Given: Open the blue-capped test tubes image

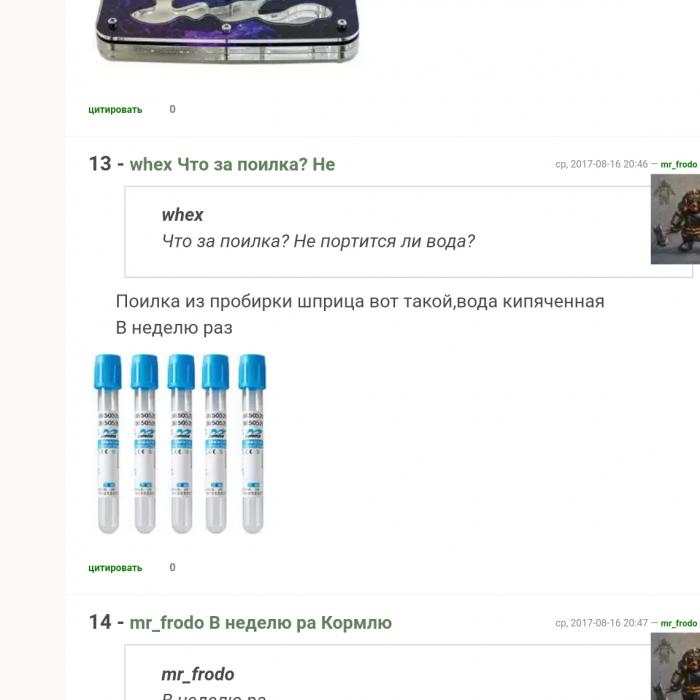Looking at the screenshot, I should (180, 444).
